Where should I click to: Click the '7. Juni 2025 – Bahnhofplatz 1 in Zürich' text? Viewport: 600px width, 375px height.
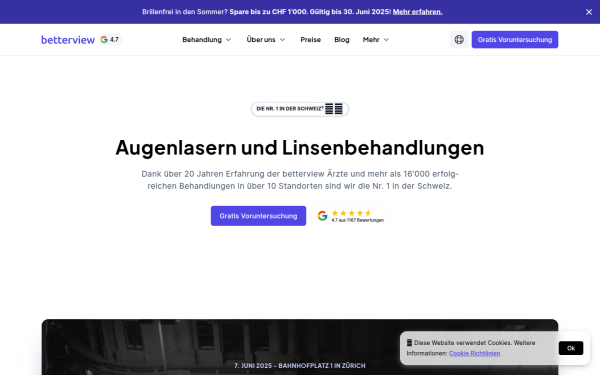pyautogui.click(x=300, y=366)
